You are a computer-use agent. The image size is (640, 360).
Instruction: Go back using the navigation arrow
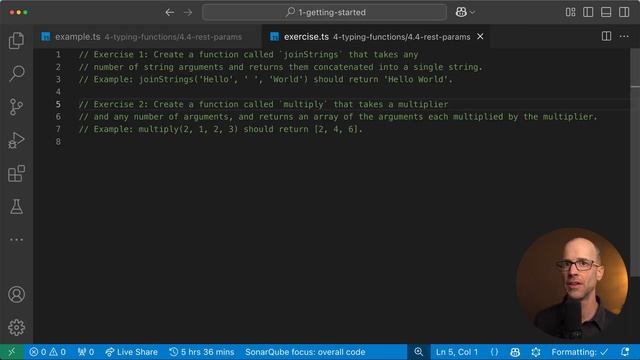coord(170,12)
